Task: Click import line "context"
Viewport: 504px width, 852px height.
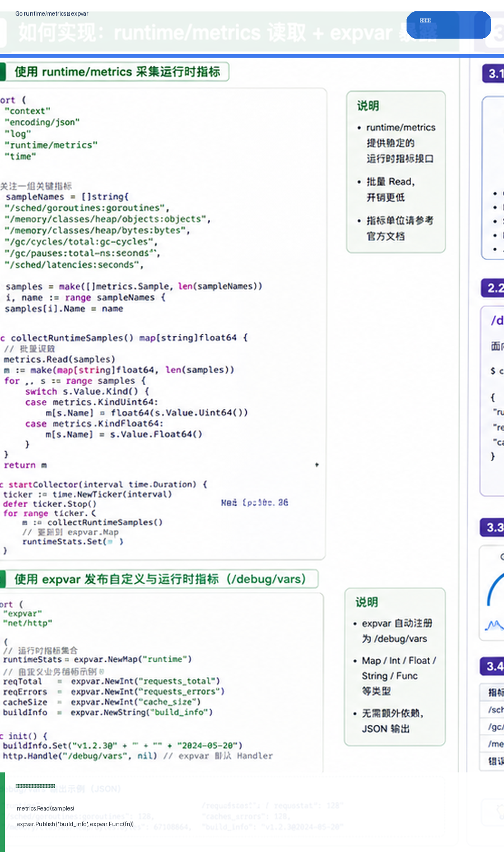Action: (x=27, y=111)
